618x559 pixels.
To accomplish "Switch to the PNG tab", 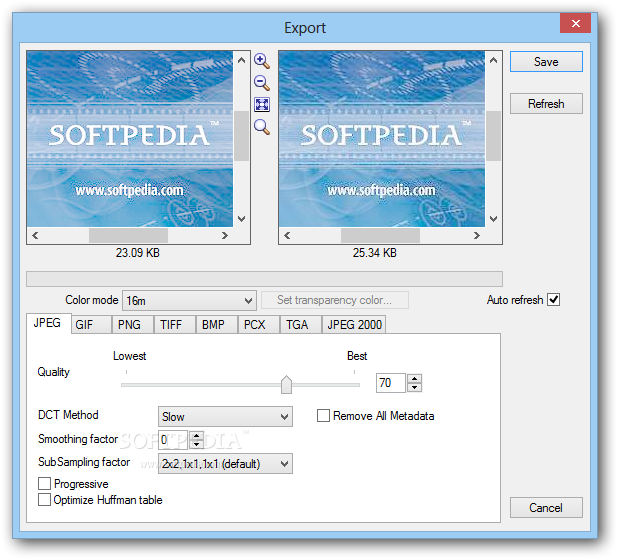I will pos(133,324).
